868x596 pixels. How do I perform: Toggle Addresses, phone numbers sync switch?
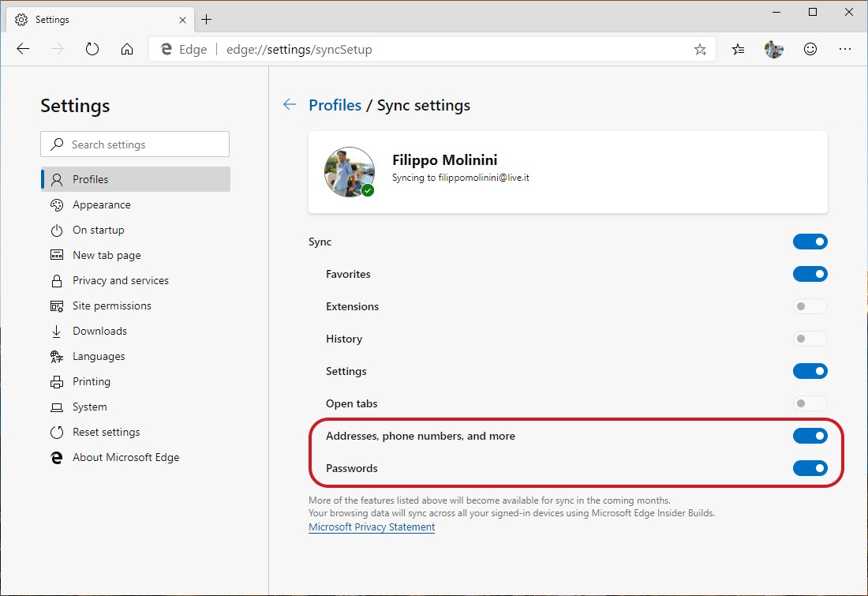click(x=810, y=436)
